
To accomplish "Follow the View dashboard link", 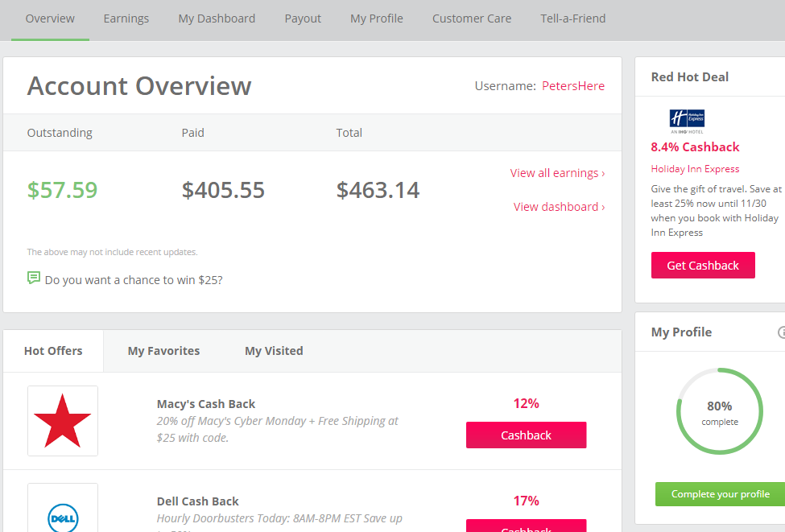I will click(560, 207).
